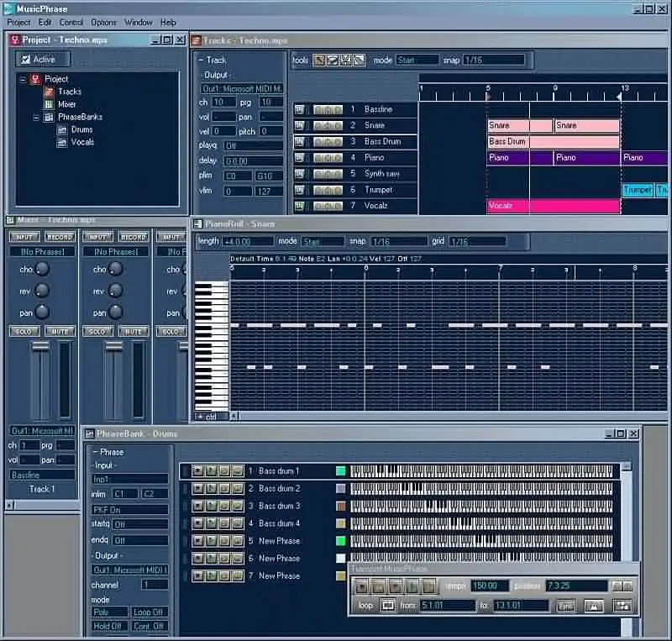Click third small button of Bass drum 3 row
Viewport: 672px width, 641px height.
[224, 506]
